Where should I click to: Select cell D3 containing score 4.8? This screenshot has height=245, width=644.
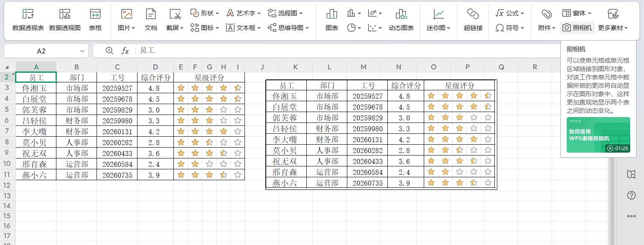pyautogui.click(x=155, y=88)
